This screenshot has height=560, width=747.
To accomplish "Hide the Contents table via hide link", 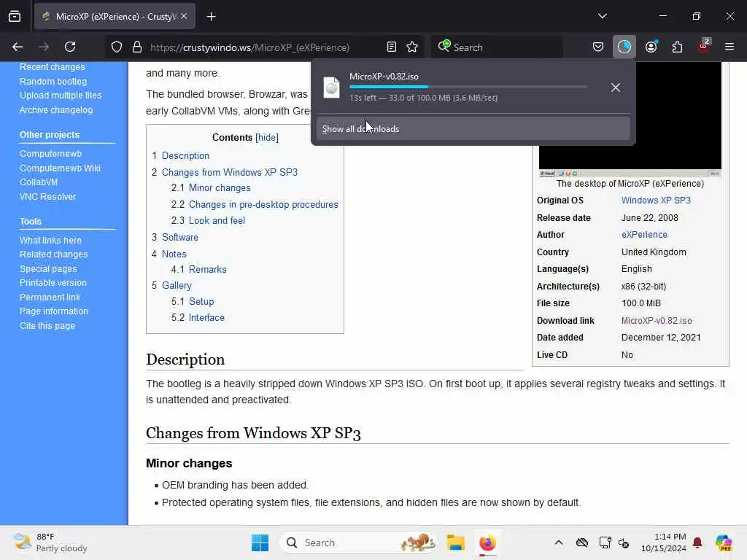I will pyautogui.click(x=267, y=138).
